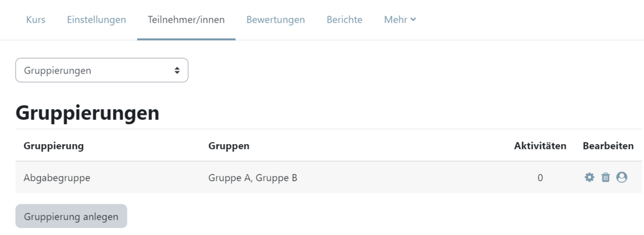Click the Aktivitäten column header
This screenshot has height=235, width=644.
point(540,146)
